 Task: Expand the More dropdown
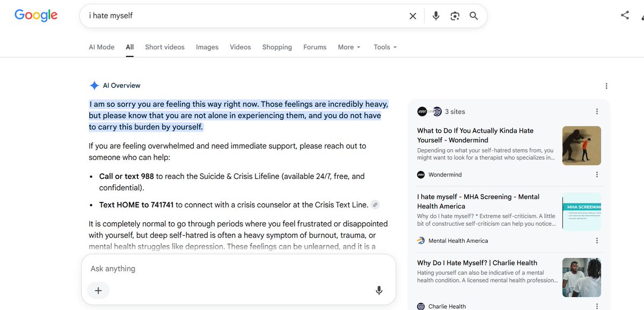coord(349,47)
